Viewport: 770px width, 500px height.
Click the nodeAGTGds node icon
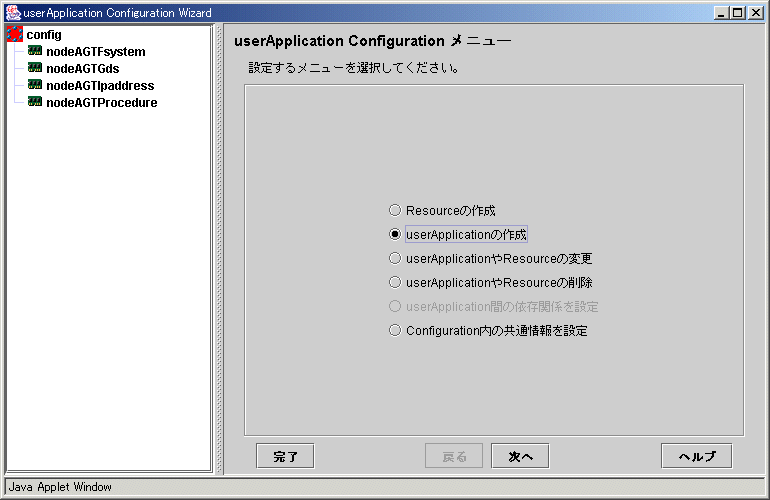click(x=35, y=68)
